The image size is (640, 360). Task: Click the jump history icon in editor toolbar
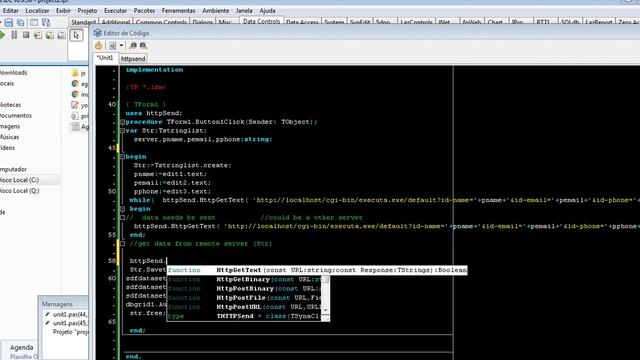pos(113,46)
